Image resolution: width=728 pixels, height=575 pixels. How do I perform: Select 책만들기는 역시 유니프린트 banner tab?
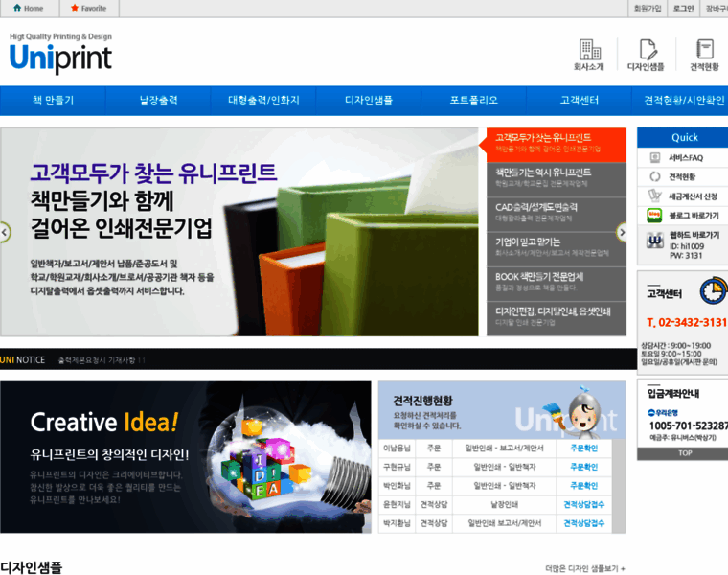point(557,179)
